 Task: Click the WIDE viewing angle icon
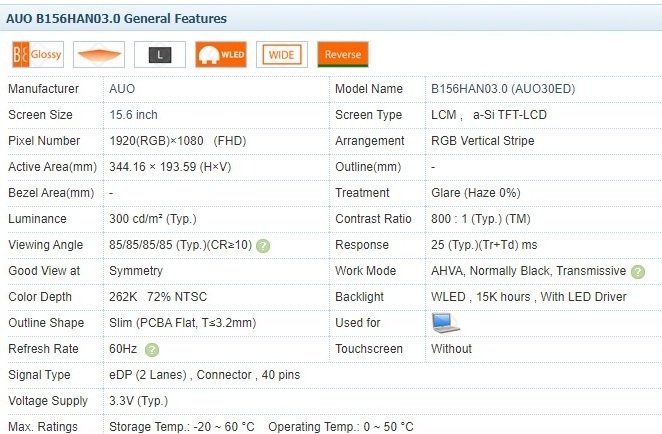(282, 54)
